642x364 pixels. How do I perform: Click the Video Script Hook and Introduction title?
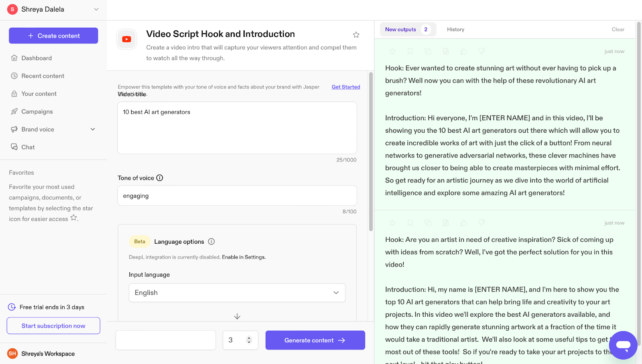(220, 34)
